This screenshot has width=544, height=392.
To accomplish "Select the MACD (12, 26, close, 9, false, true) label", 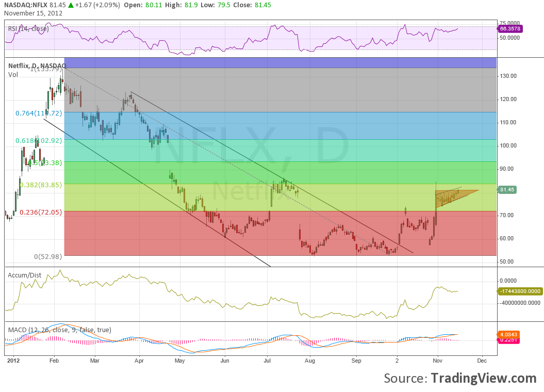I will pyautogui.click(x=60, y=330).
